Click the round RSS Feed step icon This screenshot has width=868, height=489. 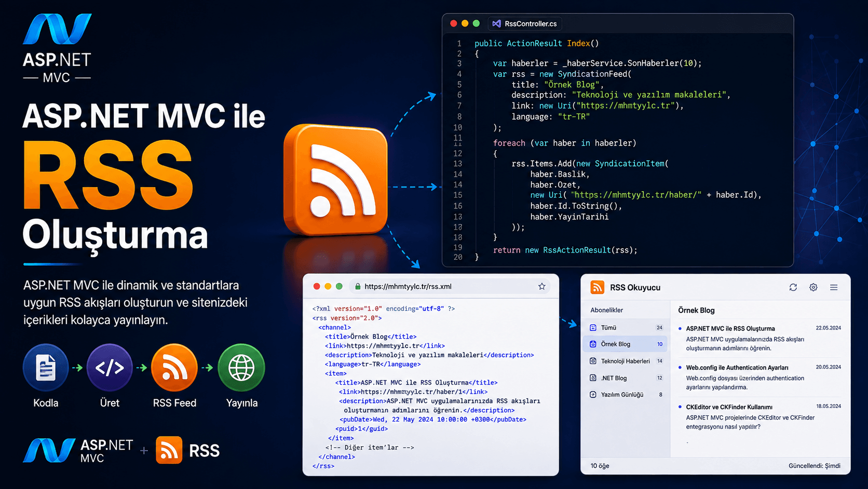coord(174,367)
